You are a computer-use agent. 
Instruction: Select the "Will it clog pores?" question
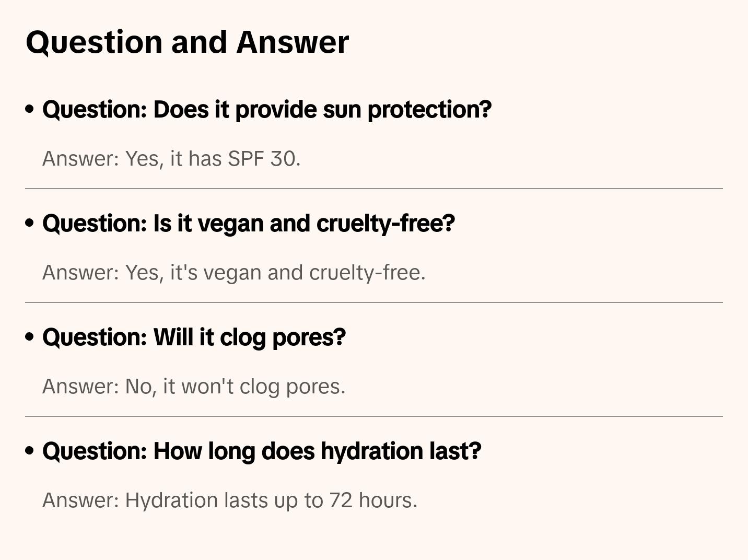[x=194, y=337]
